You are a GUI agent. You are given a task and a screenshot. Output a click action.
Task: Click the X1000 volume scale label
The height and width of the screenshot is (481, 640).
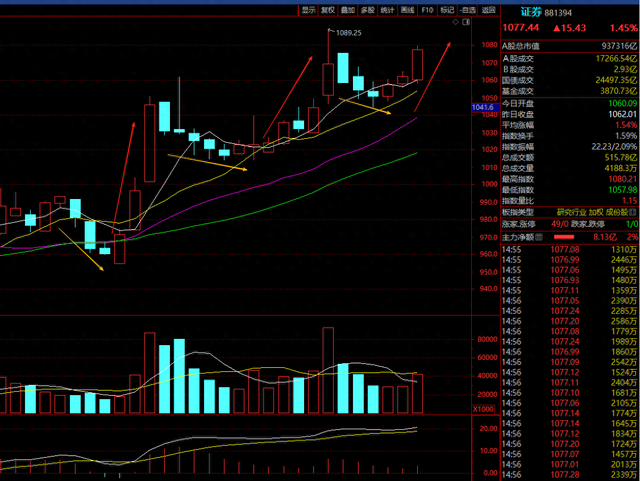pos(483,409)
